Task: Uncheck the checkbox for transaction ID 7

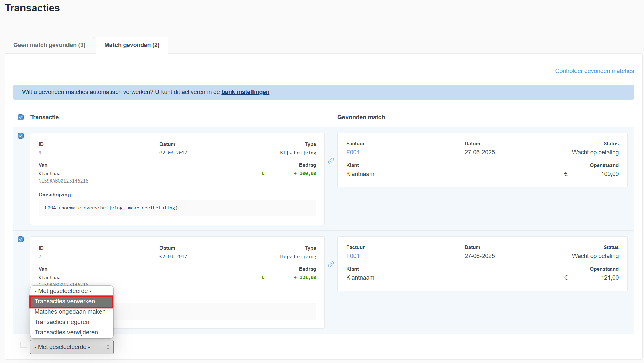Action: [21, 239]
